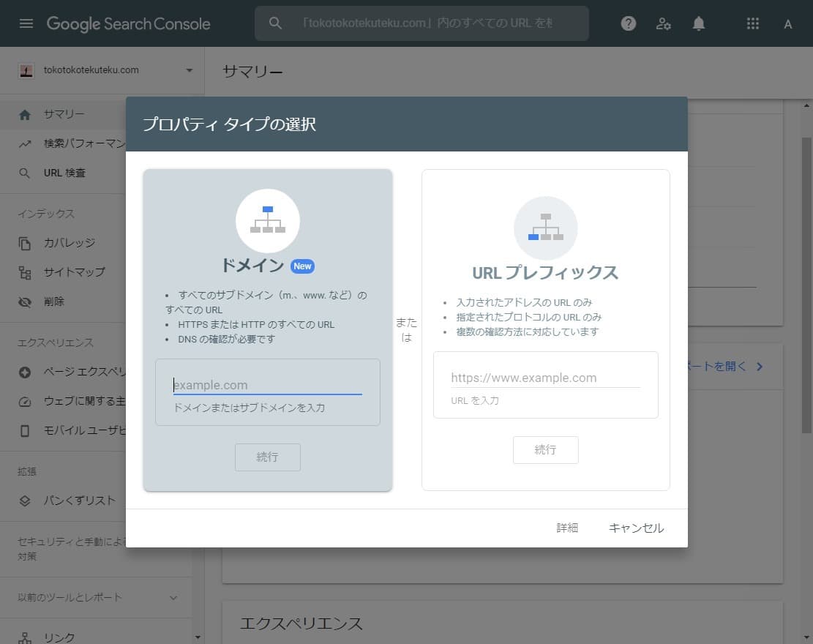Open the Google apps grid
Image resolution: width=813 pixels, height=644 pixels.
(753, 23)
